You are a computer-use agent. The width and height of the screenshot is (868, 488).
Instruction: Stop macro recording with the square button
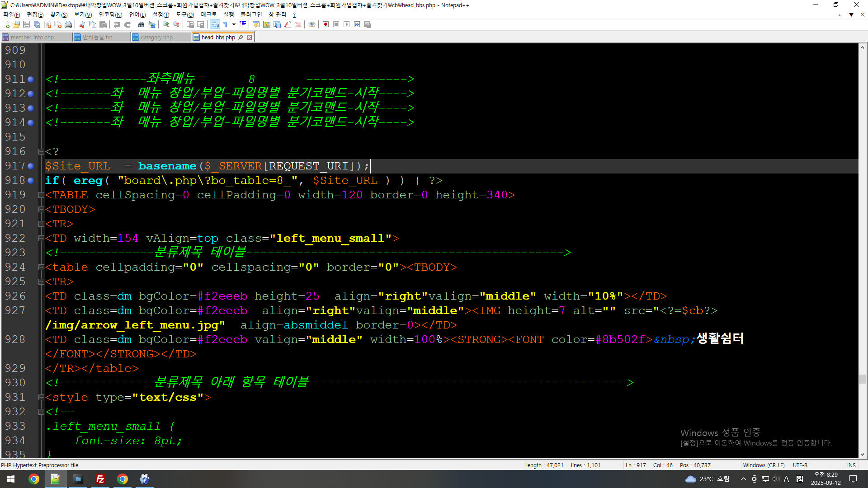coord(336,24)
